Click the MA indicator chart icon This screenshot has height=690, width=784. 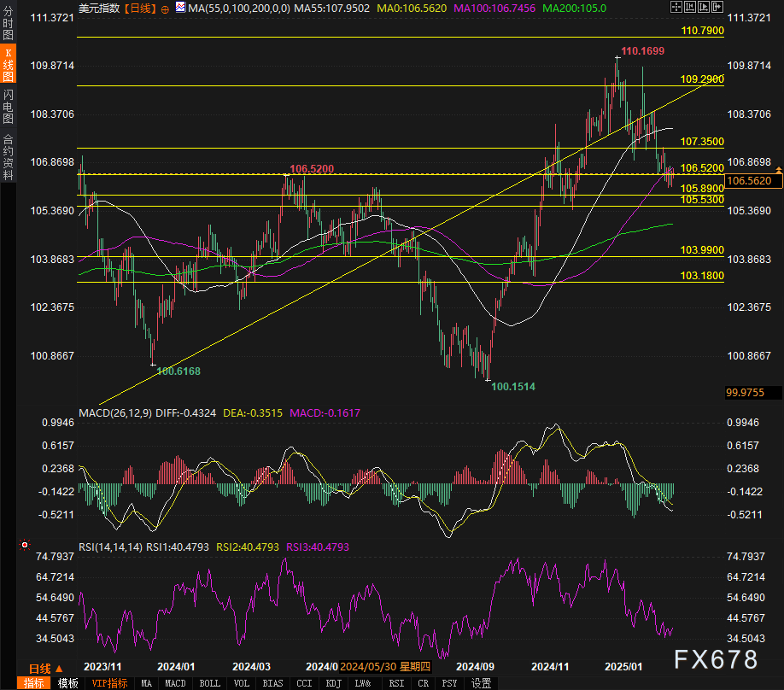point(180,8)
